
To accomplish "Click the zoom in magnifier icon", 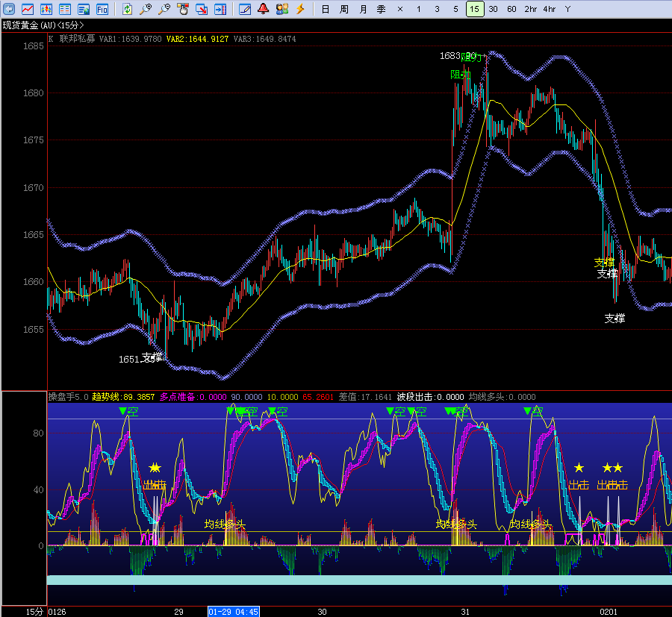I will coord(146,9).
